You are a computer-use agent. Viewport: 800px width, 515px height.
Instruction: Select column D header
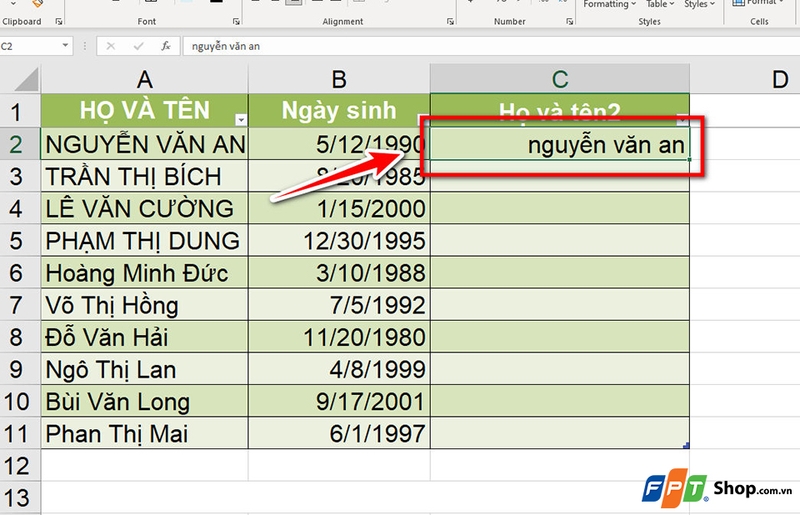[745, 79]
